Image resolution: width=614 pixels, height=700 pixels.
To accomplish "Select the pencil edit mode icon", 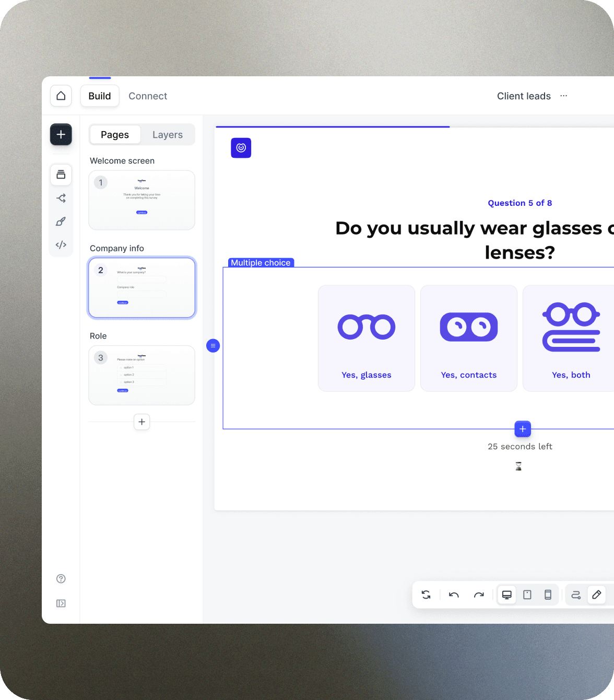I will pos(597,594).
